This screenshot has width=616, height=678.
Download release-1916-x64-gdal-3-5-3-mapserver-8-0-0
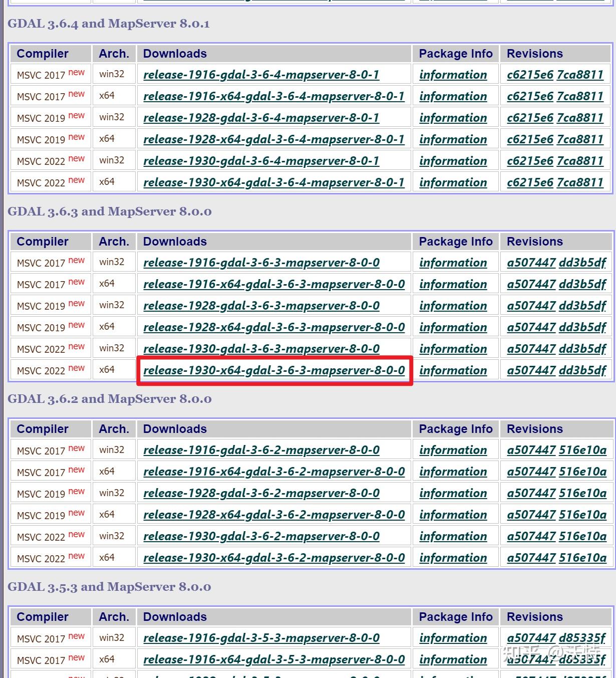tap(273, 658)
